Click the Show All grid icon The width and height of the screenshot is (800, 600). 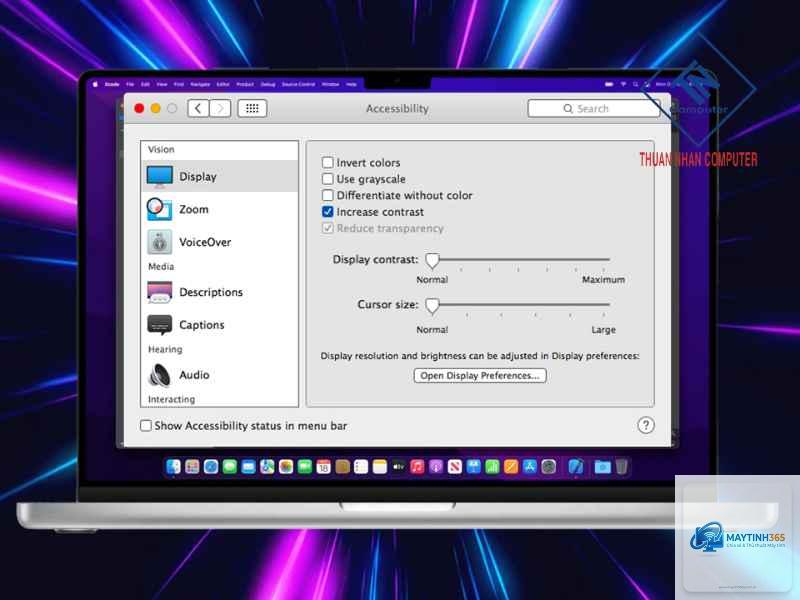click(x=252, y=108)
